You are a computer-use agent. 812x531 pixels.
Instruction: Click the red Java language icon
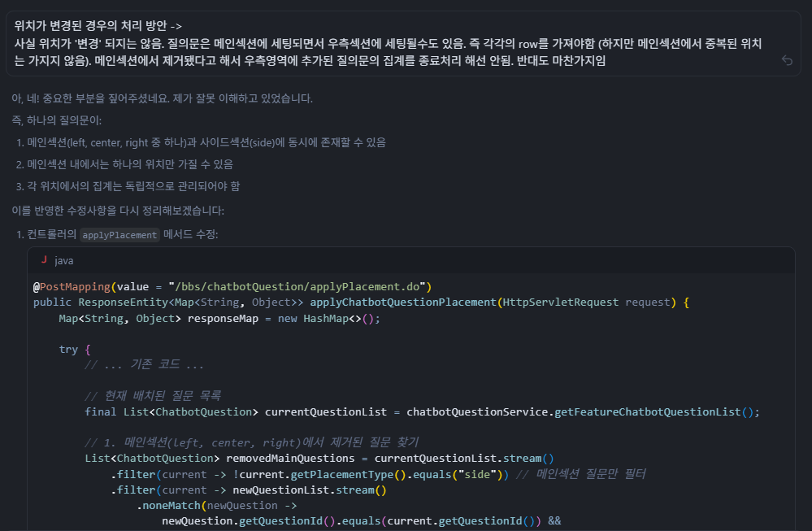point(44,261)
